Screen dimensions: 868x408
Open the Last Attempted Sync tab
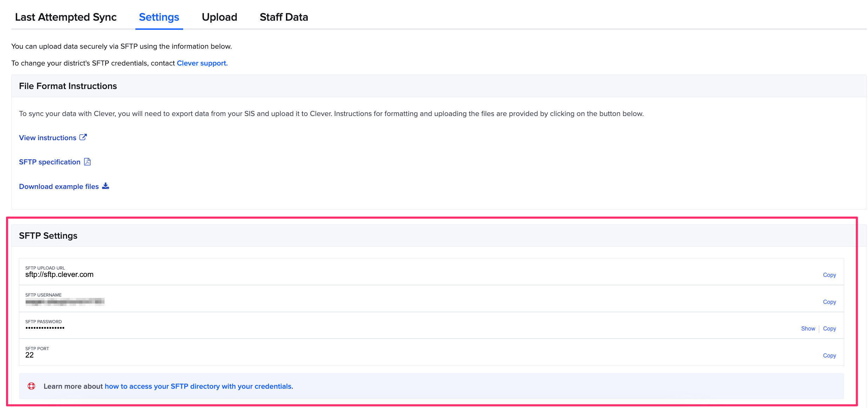(66, 17)
